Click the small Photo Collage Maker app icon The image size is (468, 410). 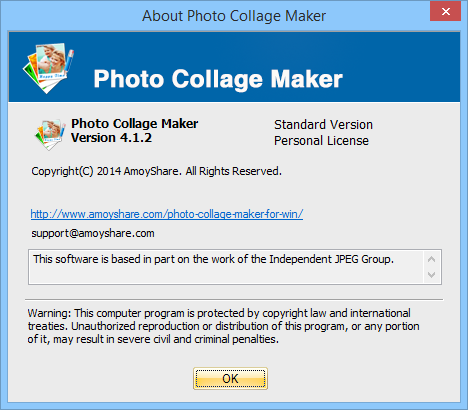[x=50, y=135]
